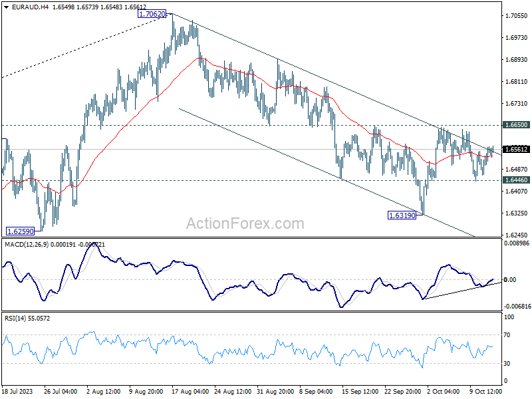Click the RSI scale value 70
The image size is (532, 399).
click(507, 335)
